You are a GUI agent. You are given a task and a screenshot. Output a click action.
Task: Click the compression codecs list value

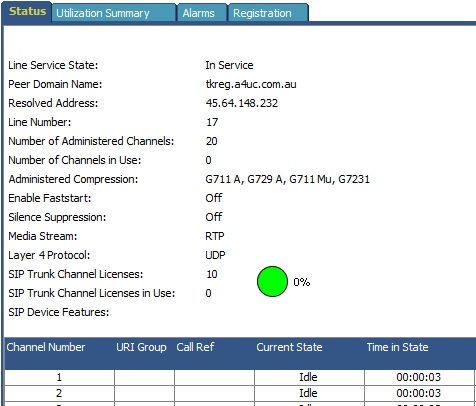tap(288, 179)
